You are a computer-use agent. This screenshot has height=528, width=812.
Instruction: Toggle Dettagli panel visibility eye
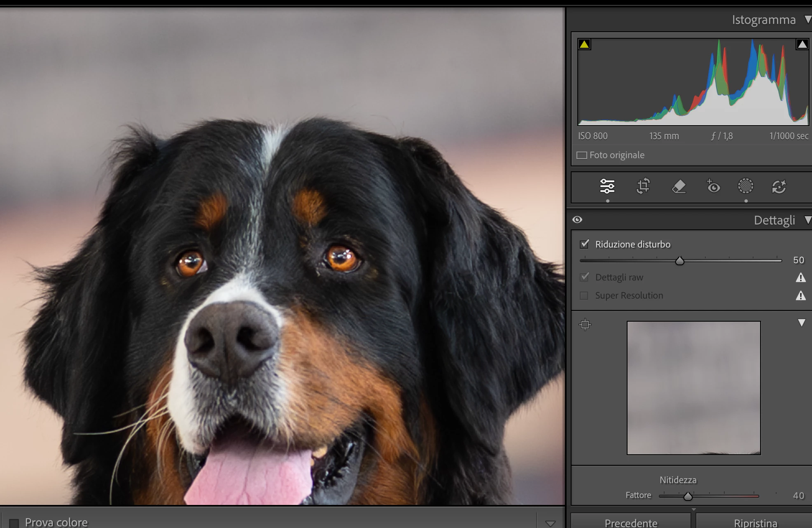coord(577,220)
